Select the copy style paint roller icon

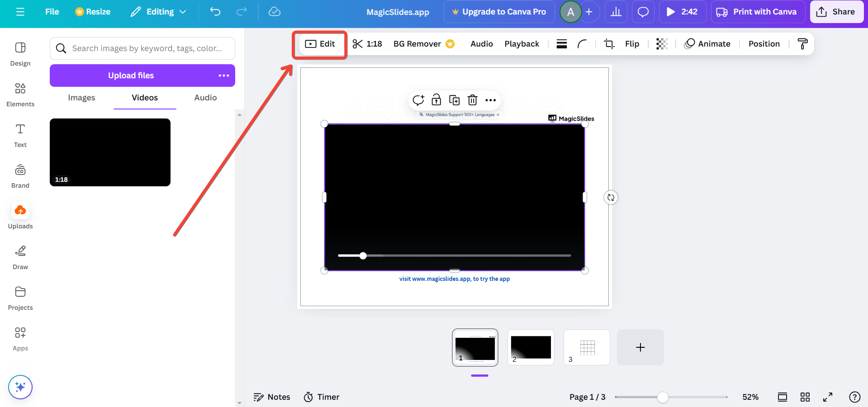[x=802, y=44]
